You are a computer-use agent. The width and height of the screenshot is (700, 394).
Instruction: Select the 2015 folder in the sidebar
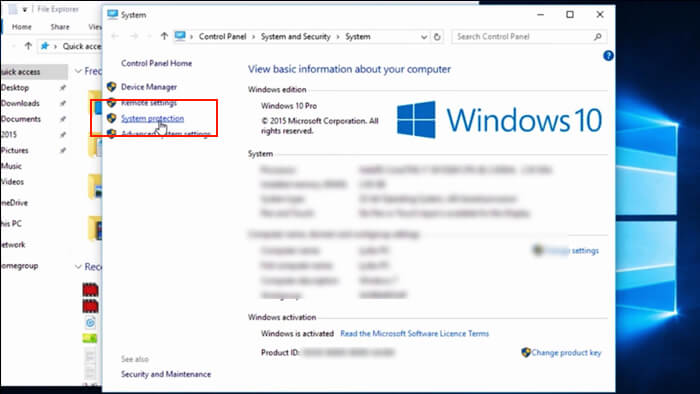(x=8, y=134)
